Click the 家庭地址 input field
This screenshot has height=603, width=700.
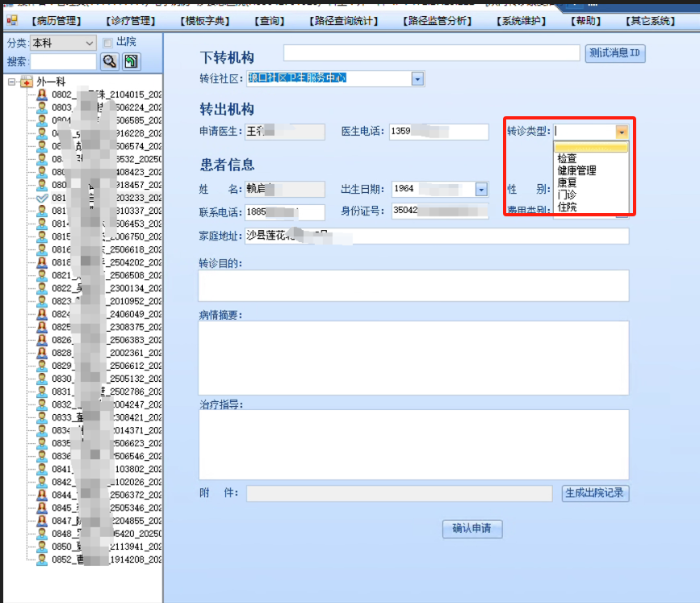[x=437, y=236]
